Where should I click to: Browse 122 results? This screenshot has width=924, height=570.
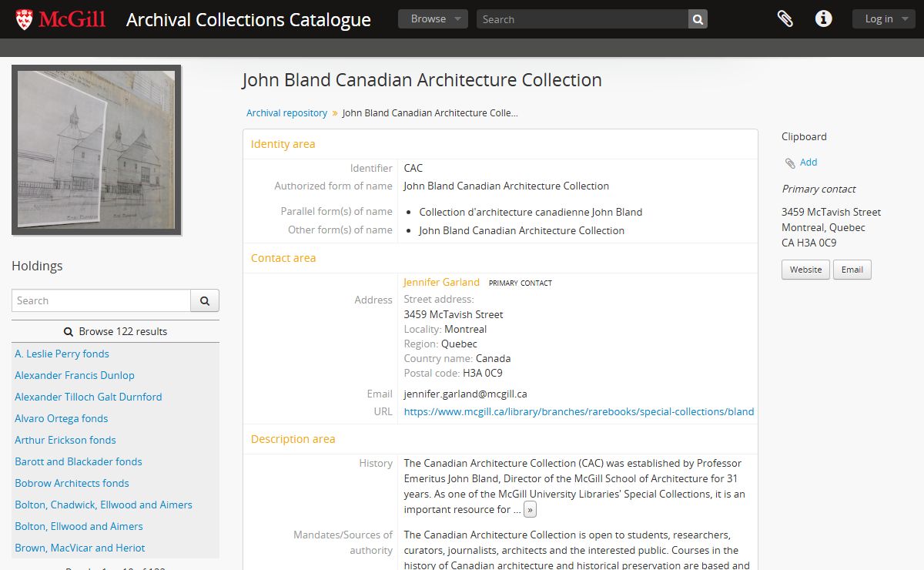tap(115, 331)
